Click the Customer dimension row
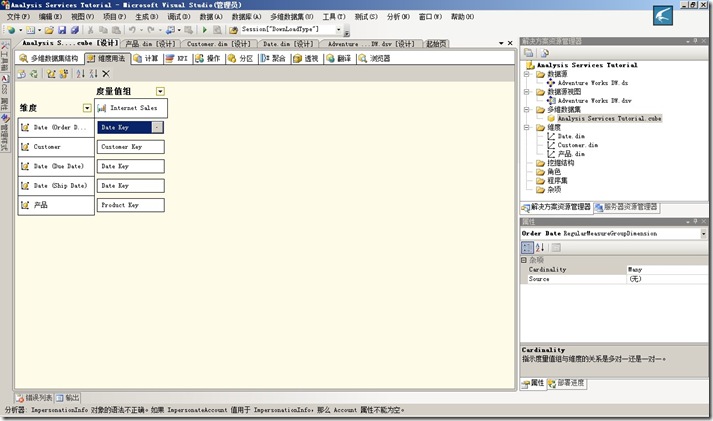 point(56,147)
